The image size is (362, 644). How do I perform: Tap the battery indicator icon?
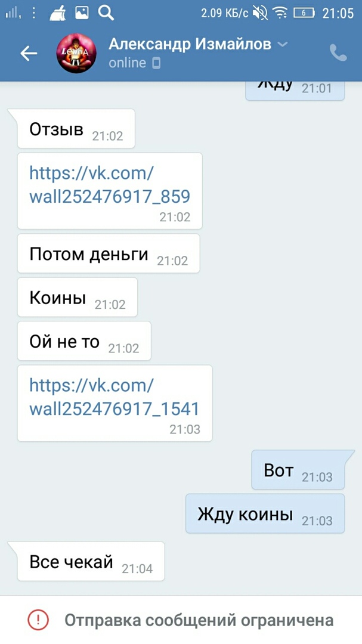305,14
